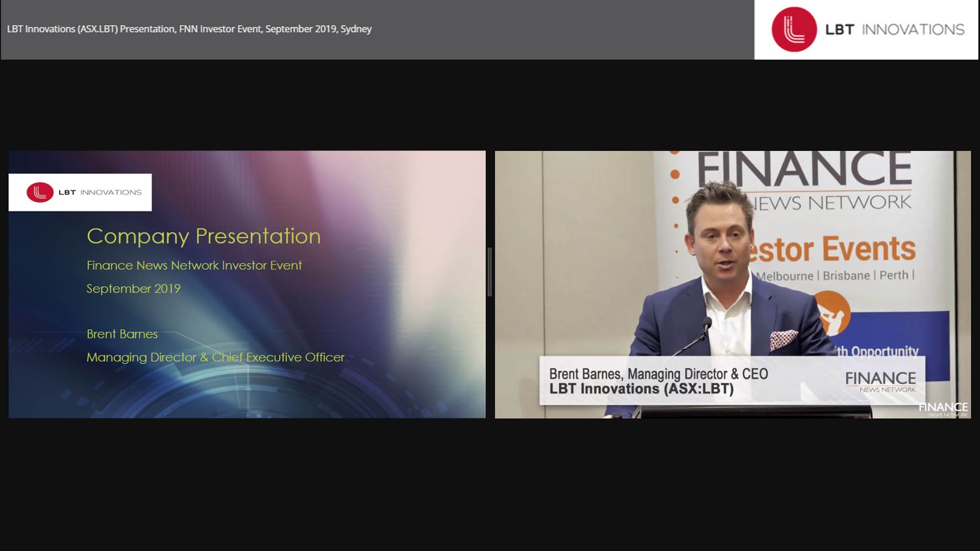Click the red LBT circle emblem on slide

[40, 192]
